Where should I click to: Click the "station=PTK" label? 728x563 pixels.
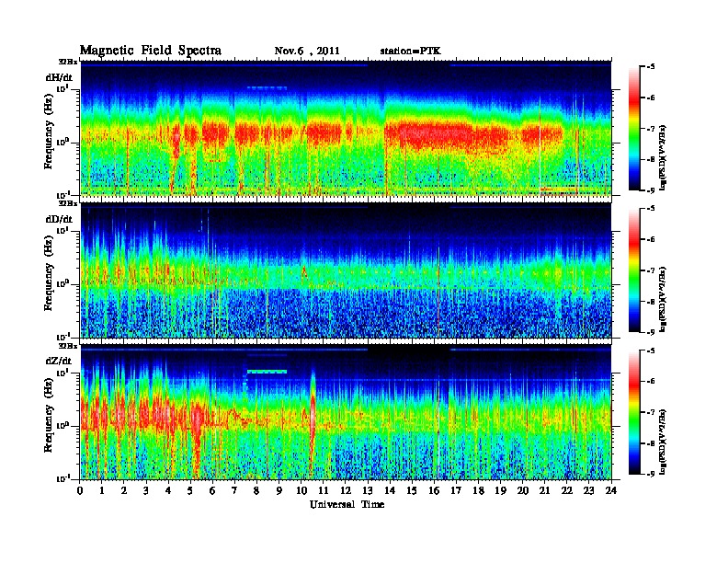click(410, 52)
